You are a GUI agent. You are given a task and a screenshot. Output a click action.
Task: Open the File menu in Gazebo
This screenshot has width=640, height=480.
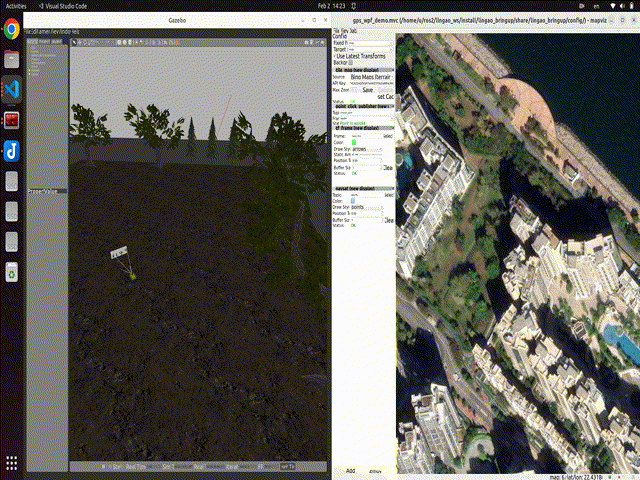point(28,31)
